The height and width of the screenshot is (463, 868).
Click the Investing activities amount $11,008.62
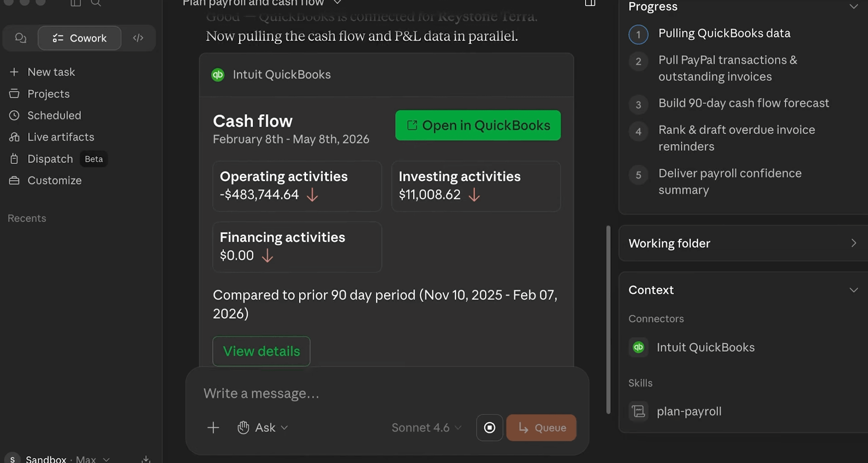point(429,195)
